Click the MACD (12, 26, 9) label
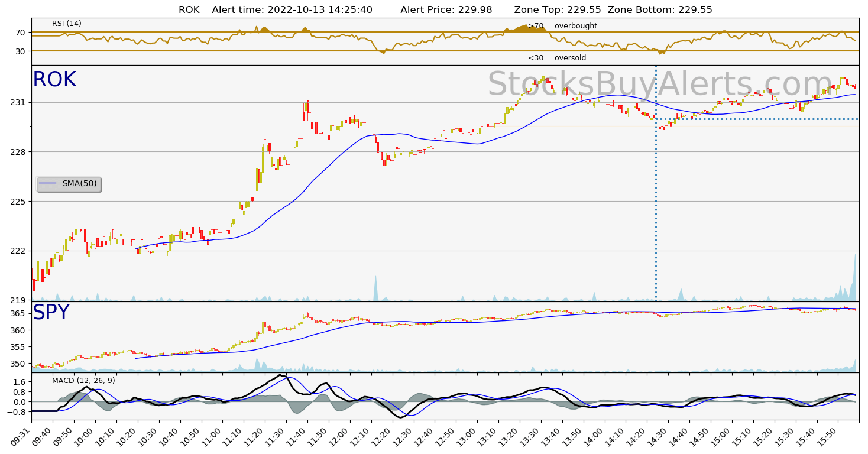The image size is (868, 454). point(83,381)
